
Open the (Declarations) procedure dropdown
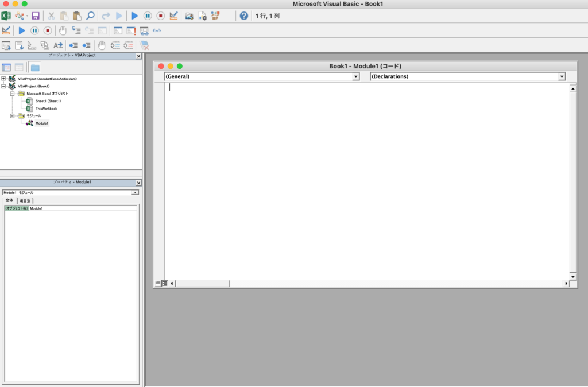(x=562, y=76)
